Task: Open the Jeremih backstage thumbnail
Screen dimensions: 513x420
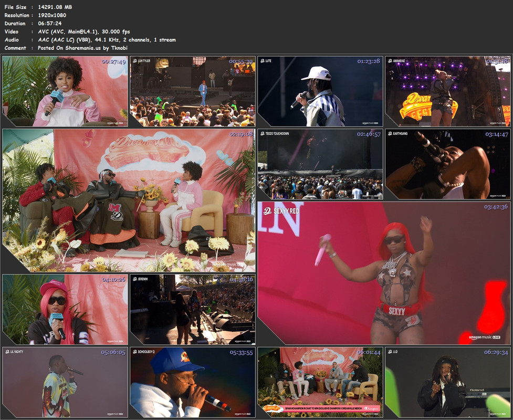Action: coord(193,309)
